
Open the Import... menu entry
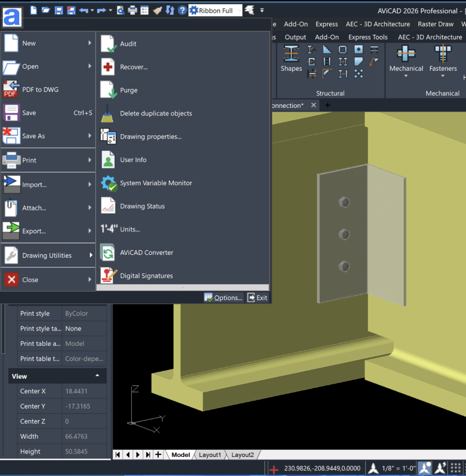point(48,185)
